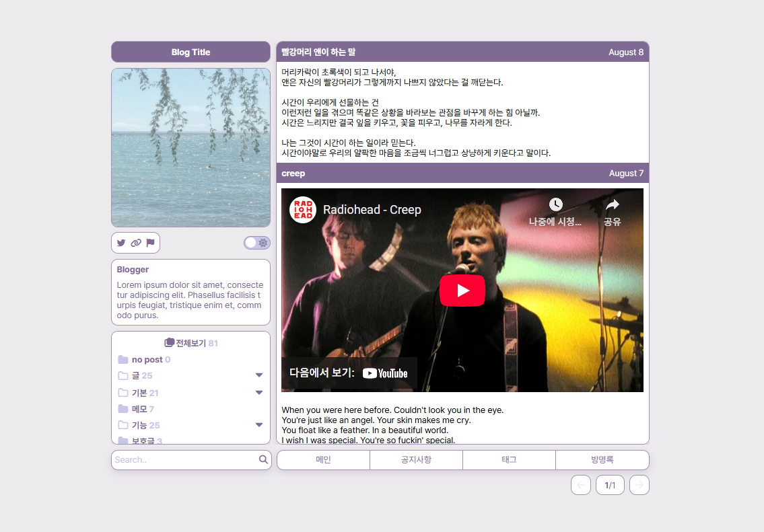This screenshot has height=532, width=764.
Task: Open the 태그 menu tab
Action: tap(509, 460)
